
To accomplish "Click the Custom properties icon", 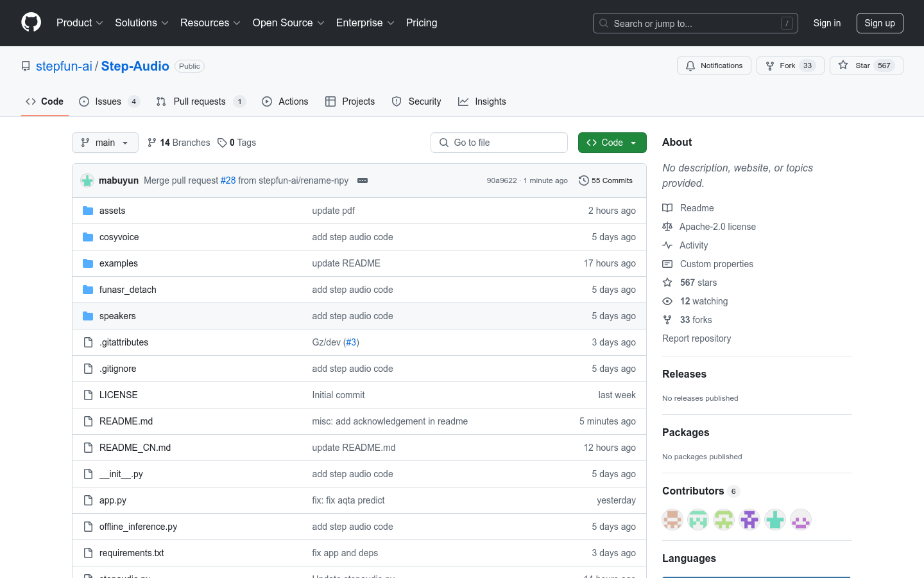I will pyautogui.click(x=667, y=264).
